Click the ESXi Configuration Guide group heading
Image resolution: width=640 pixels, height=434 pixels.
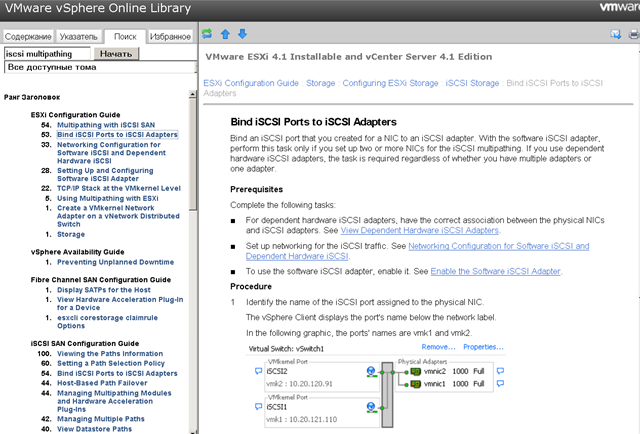pyautogui.click(x=76, y=115)
